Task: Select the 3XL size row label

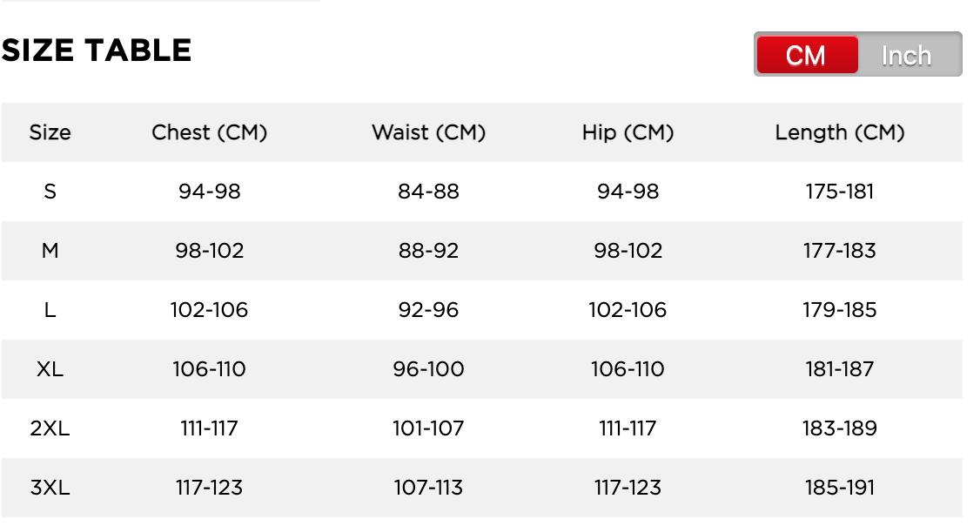Action: pos(50,488)
